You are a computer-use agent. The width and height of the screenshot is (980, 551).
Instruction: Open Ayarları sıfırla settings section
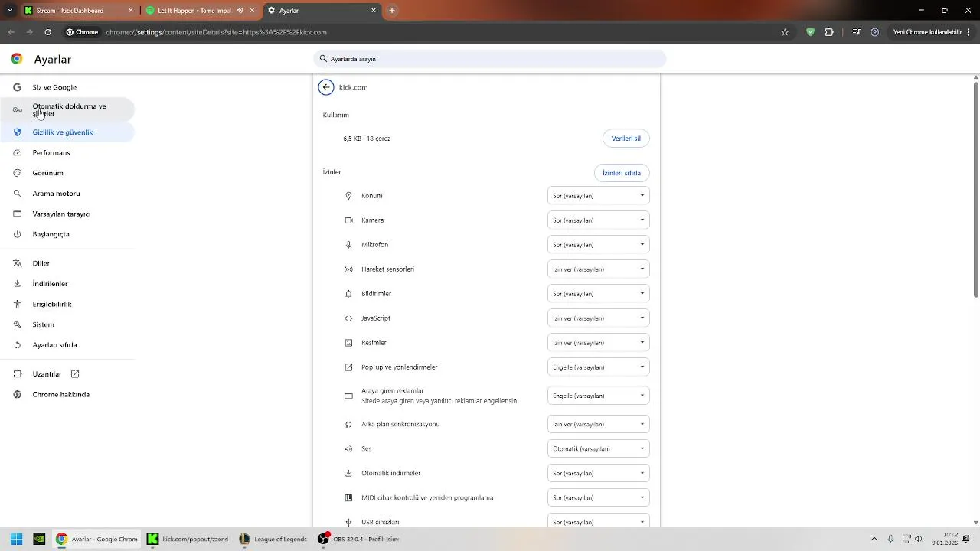tap(67, 345)
